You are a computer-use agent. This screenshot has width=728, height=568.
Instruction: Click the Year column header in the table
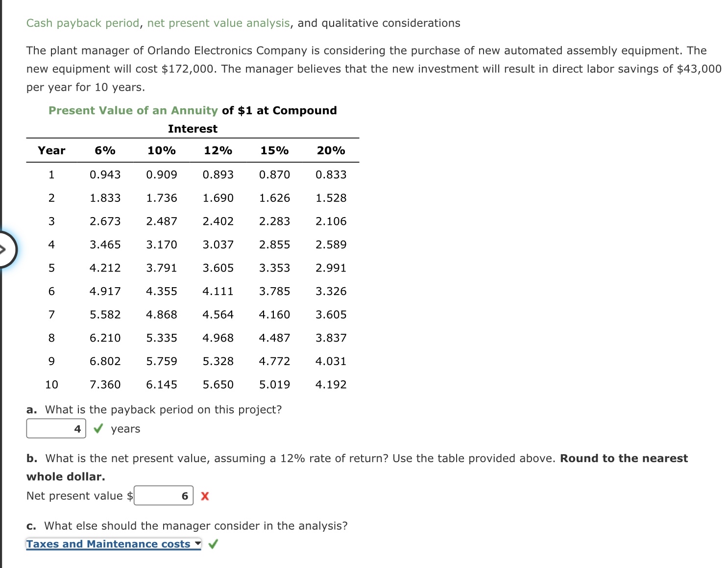(x=51, y=150)
